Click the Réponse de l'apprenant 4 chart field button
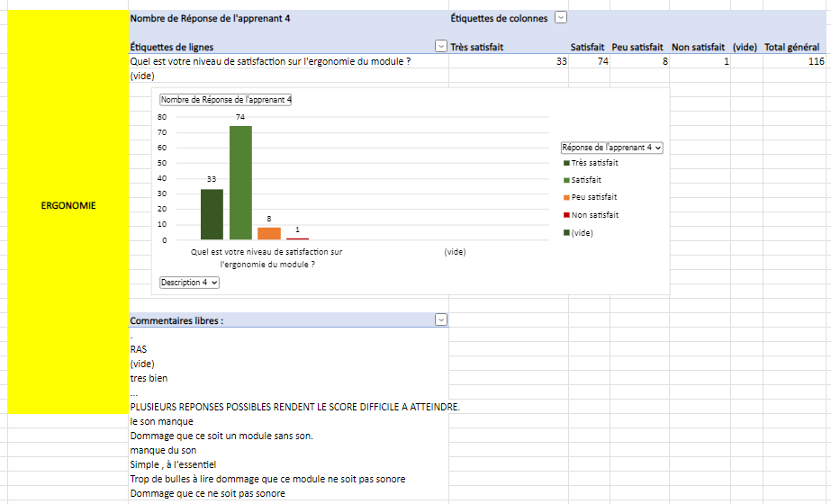Image resolution: width=831 pixels, height=504 pixels. coord(611,148)
